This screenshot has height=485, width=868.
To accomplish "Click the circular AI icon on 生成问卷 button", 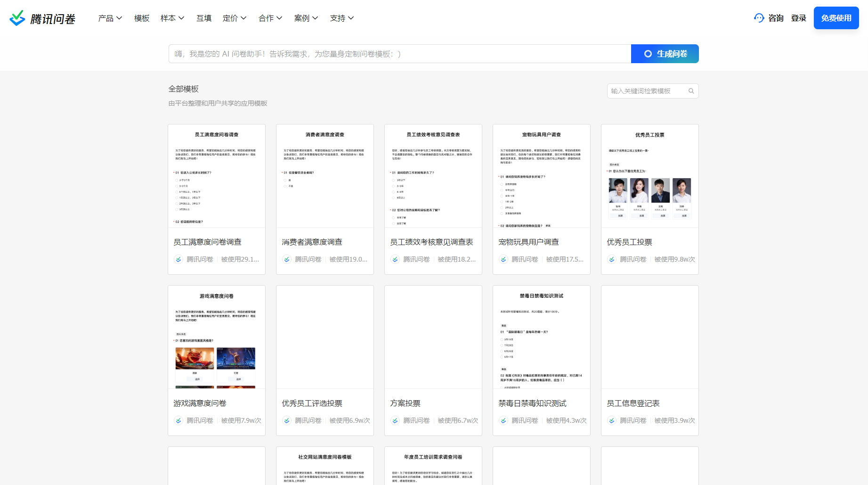I will click(649, 54).
